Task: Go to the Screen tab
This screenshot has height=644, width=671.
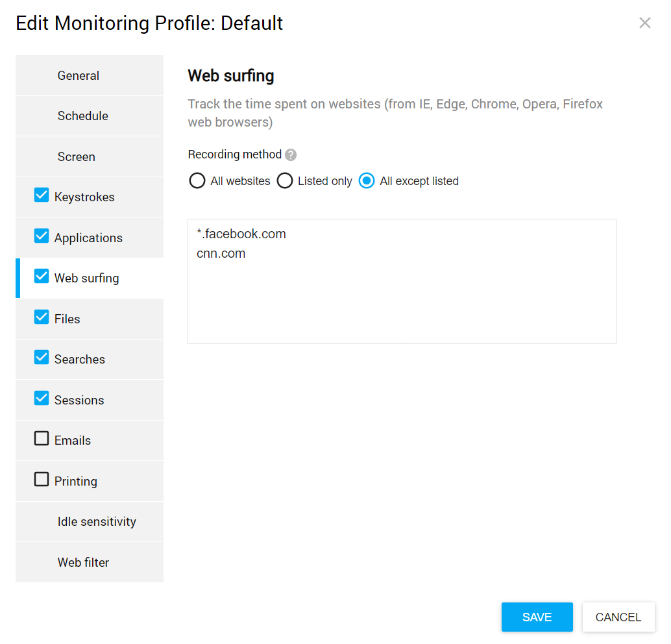Action: [x=77, y=156]
